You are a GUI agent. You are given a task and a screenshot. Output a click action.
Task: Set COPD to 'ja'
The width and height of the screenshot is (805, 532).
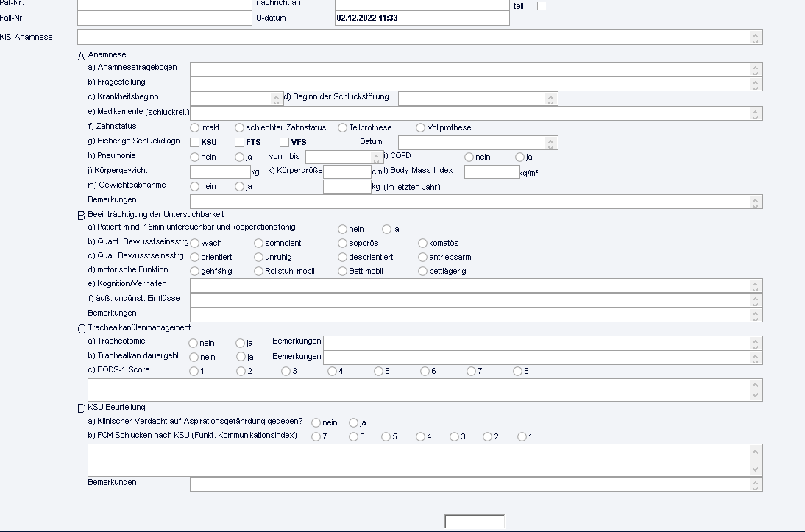point(519,157)
